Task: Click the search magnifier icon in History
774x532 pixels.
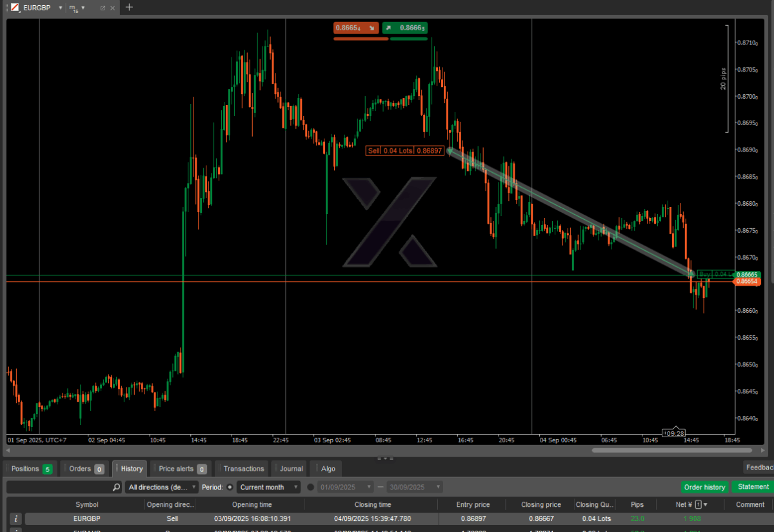Action: point(116,488)
